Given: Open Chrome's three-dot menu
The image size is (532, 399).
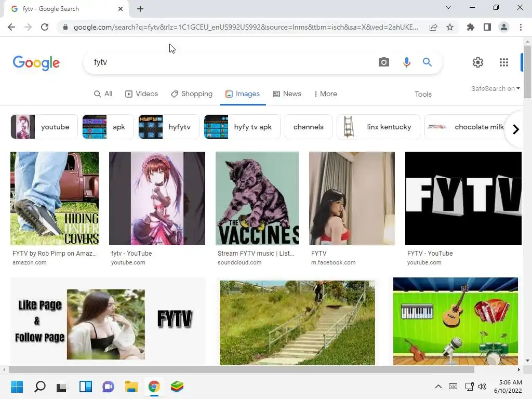Looking at the screenshot, I should [521, 27].
